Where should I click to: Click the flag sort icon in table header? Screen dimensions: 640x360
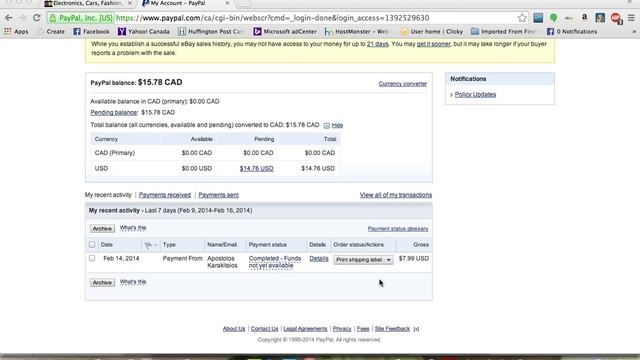click(x=148, y=245)
